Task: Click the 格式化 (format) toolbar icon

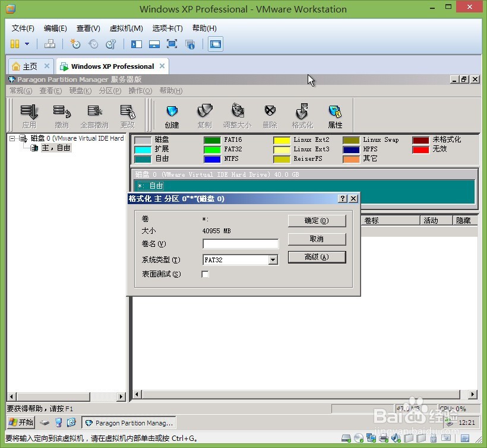Action: [302, 116]
